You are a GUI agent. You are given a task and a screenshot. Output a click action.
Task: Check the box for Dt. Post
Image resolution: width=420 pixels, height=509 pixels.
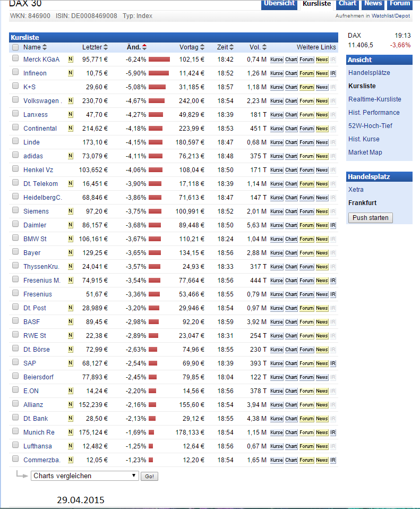15,307
